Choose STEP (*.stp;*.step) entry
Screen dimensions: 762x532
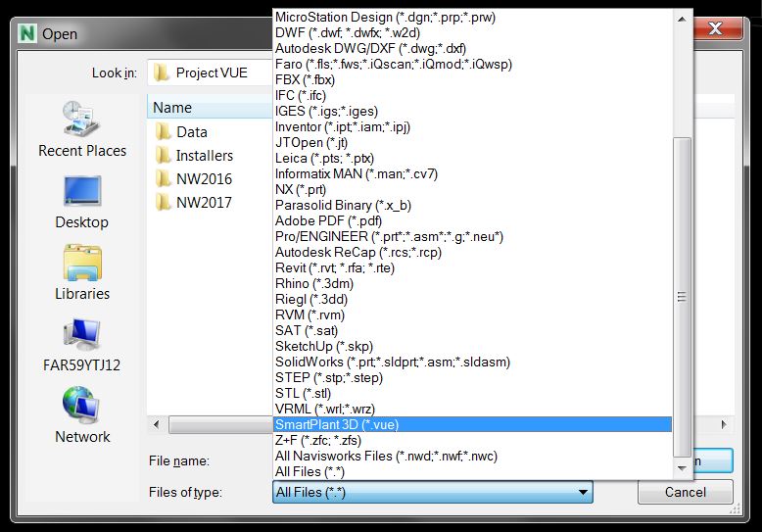click(472, 377)
